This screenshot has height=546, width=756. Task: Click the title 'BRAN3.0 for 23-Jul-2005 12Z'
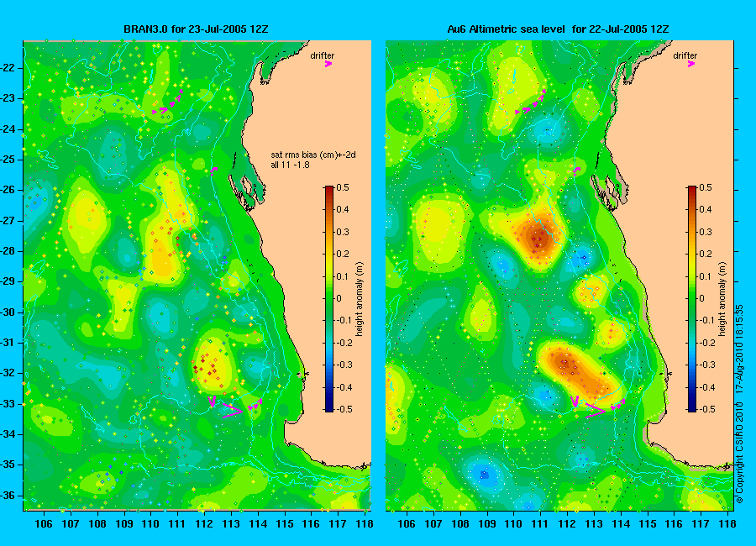(x=196, y=29)
